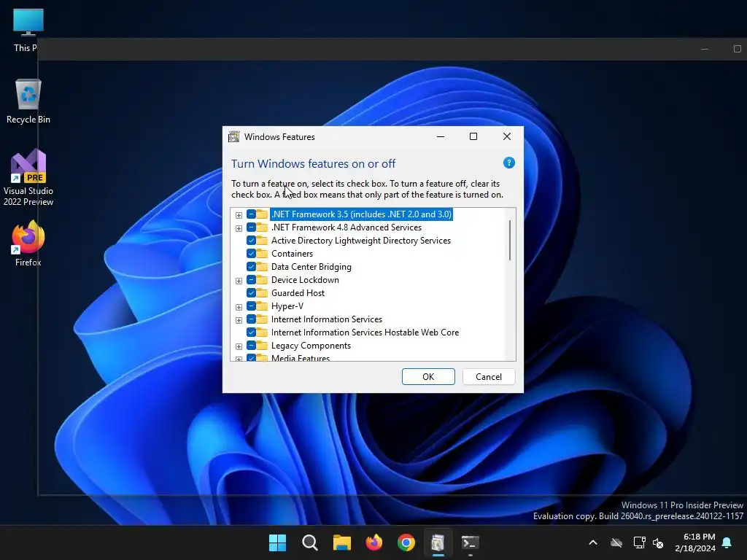Open This PC desktop icon
Viewport: 747px width, 560px height.
tap(28, 31)
